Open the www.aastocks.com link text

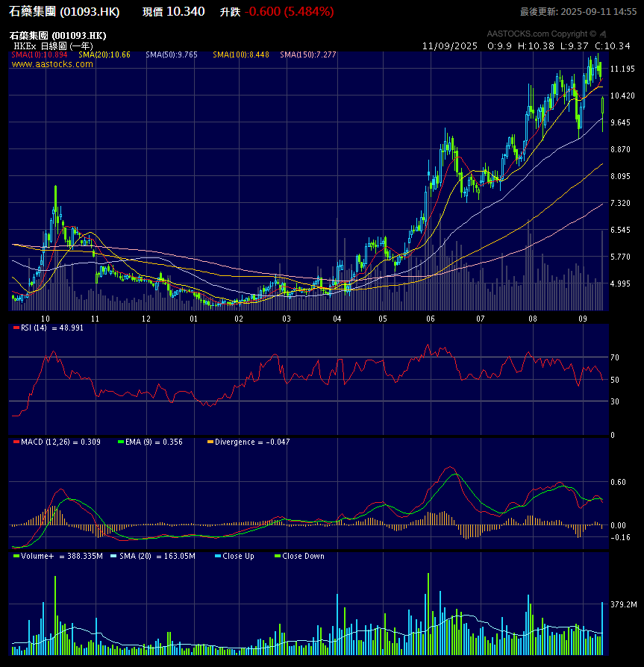tap(52, 64)
